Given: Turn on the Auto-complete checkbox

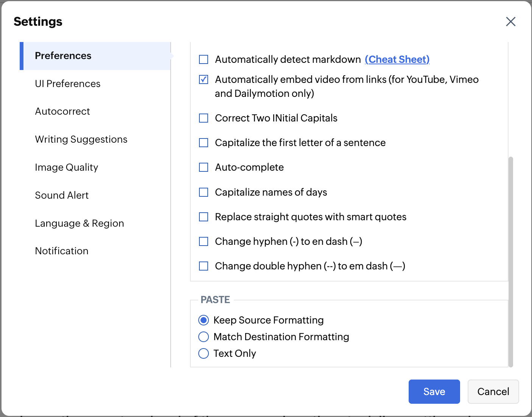Looking at the screenshot, I should pyautogui.click(x=204, y=167).
